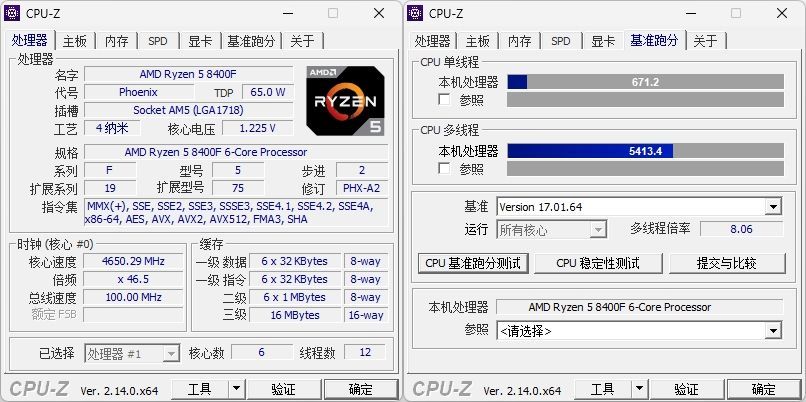Switch to 显卡 tab in right CPU-Z window
Viewport: 806px width, 402px height.
603,41
